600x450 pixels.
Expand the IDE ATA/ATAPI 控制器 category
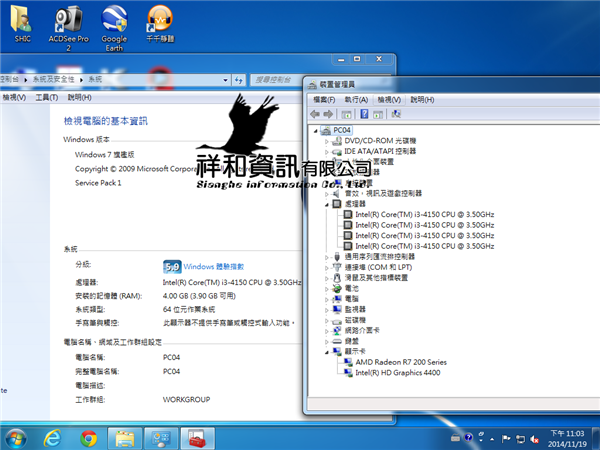click(327, 152)
